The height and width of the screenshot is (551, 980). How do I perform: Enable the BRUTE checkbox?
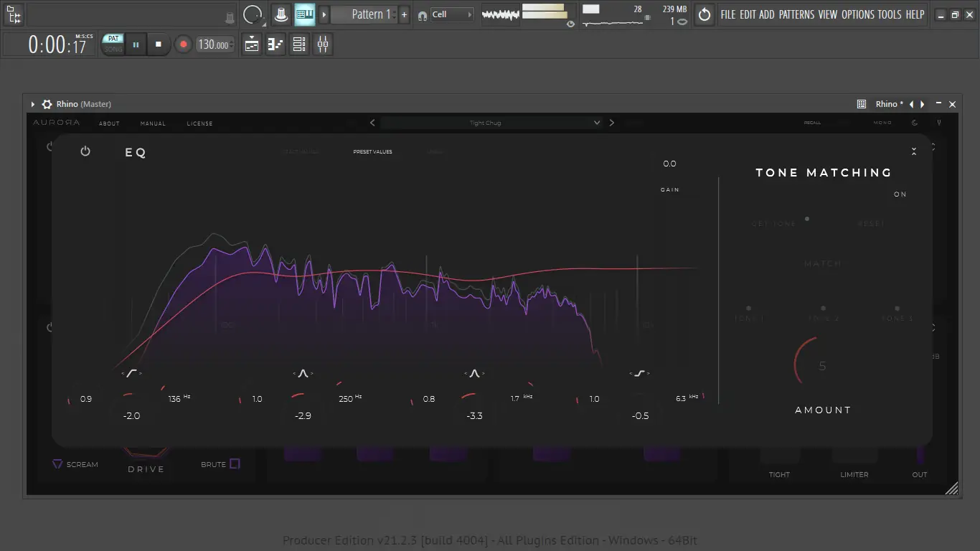[x=235, y=464]
